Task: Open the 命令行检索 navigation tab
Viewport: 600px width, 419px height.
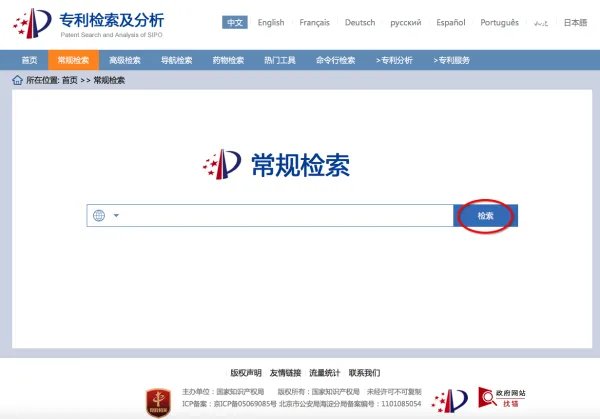Action: [x=336, y=60]
